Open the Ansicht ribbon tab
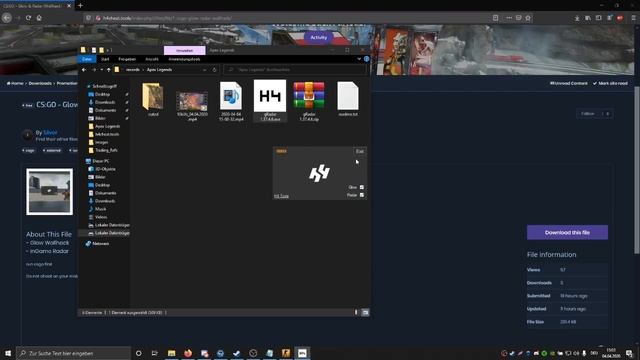Viewport: 640px width, 360px height. point(152,59)
